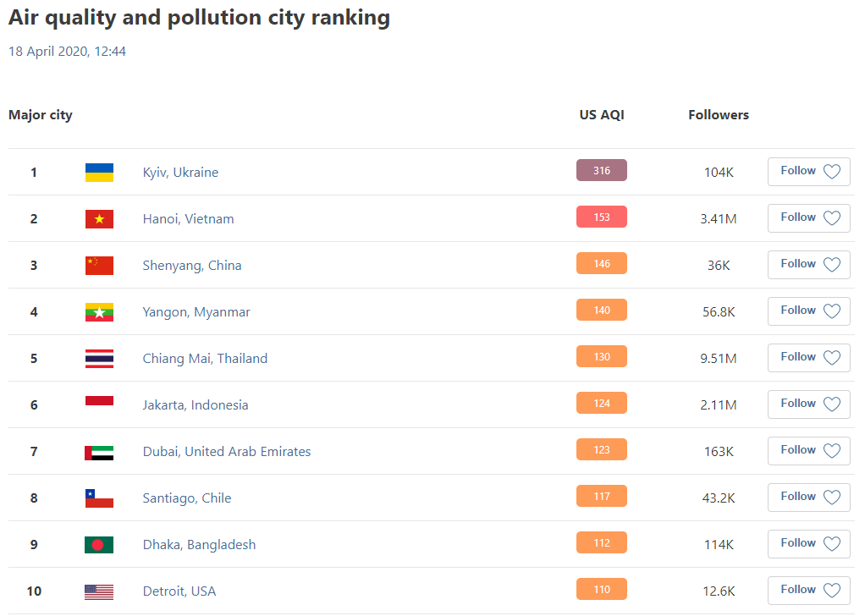Click the purple 316 AQI badge
The width and height of the screenshot is (865, 616).
[601, 171]
